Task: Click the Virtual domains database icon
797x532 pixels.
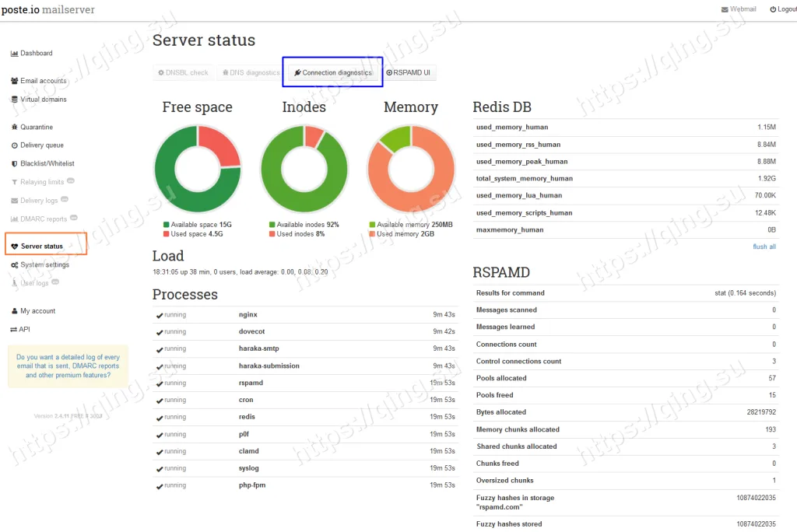Action: 14,100
